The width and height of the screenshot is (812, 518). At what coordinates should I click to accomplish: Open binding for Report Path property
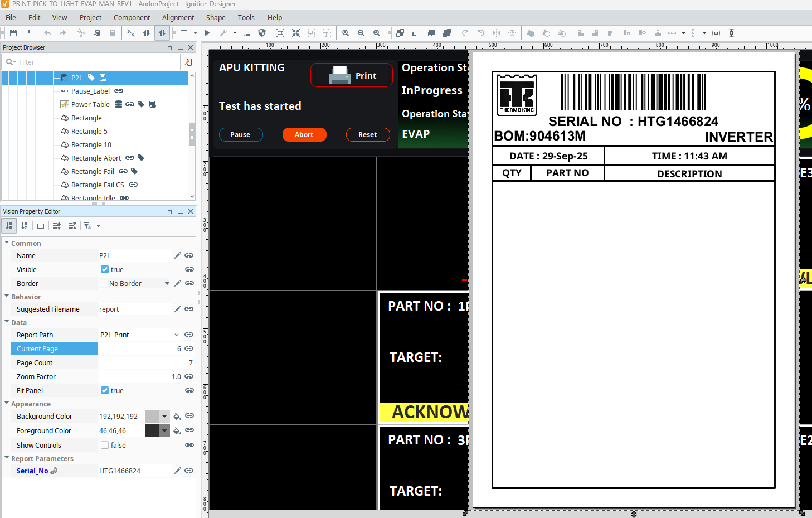(x=189, y=335)
